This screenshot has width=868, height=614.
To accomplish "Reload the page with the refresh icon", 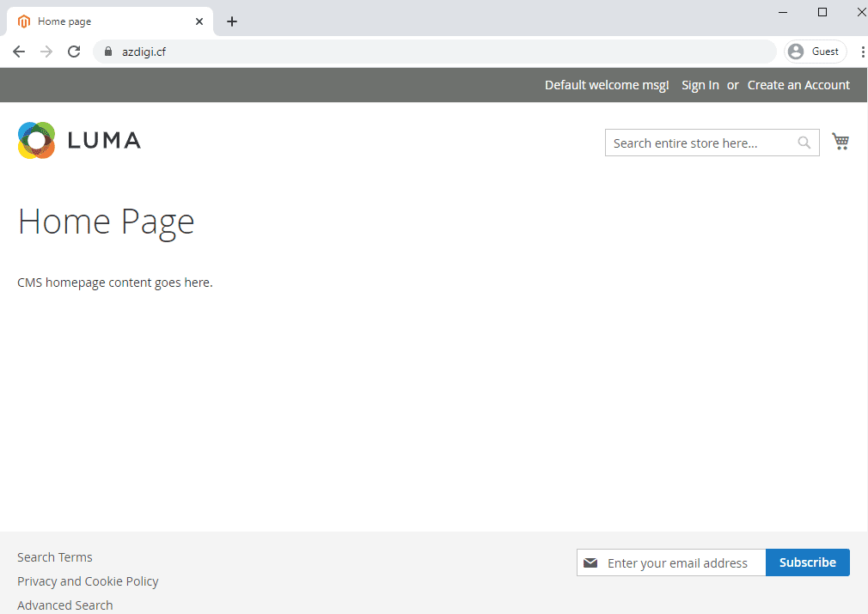I will coord(74,52).
